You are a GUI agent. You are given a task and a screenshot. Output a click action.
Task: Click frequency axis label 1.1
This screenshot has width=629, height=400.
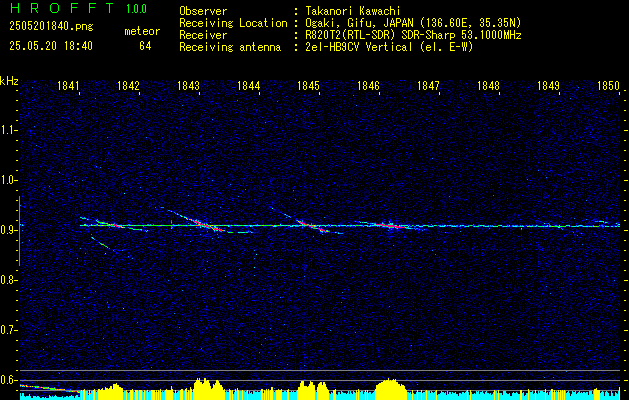point(8,130)
